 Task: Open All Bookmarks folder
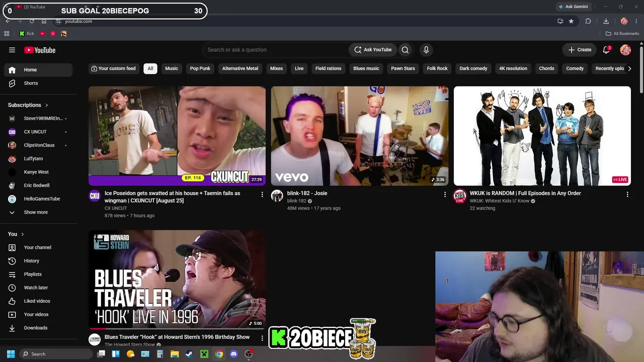coord(622,34)
